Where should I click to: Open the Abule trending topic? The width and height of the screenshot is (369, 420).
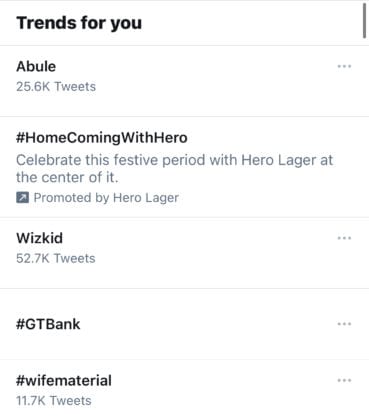(x=36, y=66)
